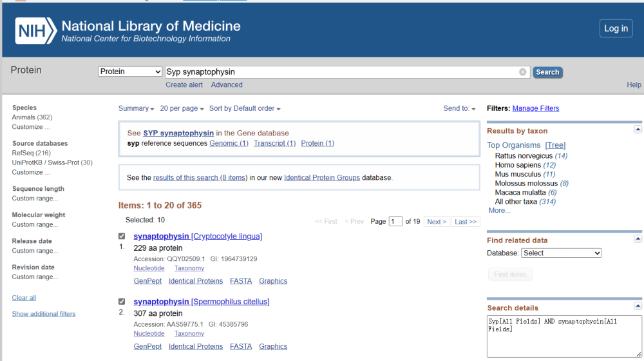Viewport: 644px width, 361px height.
Task: Clear the search box with the X icon
Action: pyautogui.click(x=523, y=72)
